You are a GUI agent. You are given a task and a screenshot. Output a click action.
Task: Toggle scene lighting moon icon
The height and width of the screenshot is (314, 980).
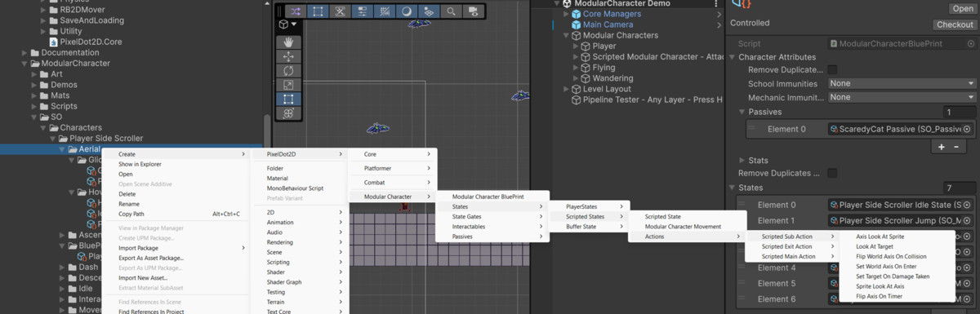(406, 11)
